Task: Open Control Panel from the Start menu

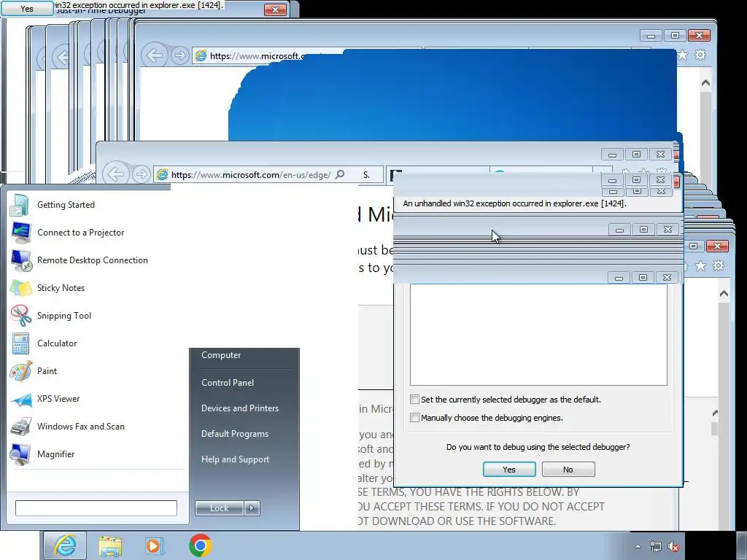Action: (228, 383)
